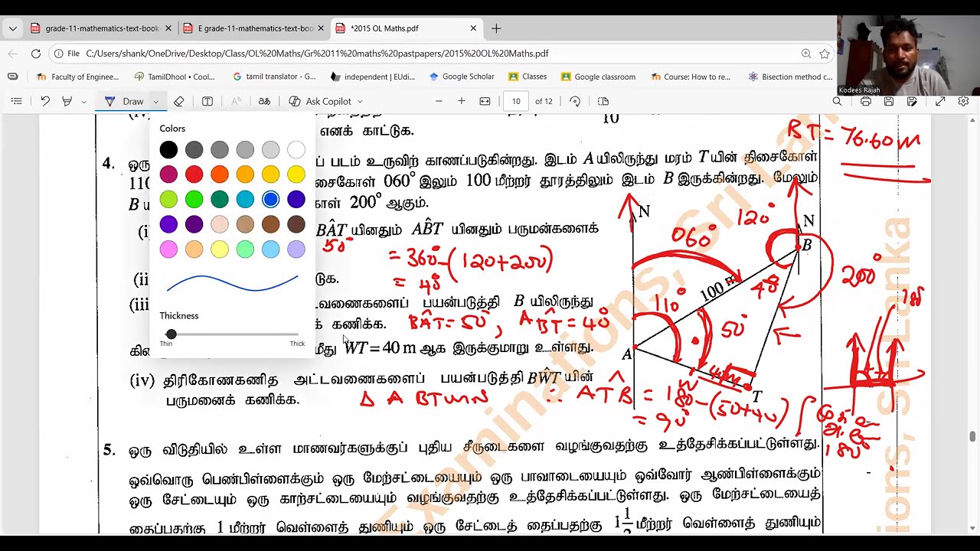Click the page number field showing 10

516,101
